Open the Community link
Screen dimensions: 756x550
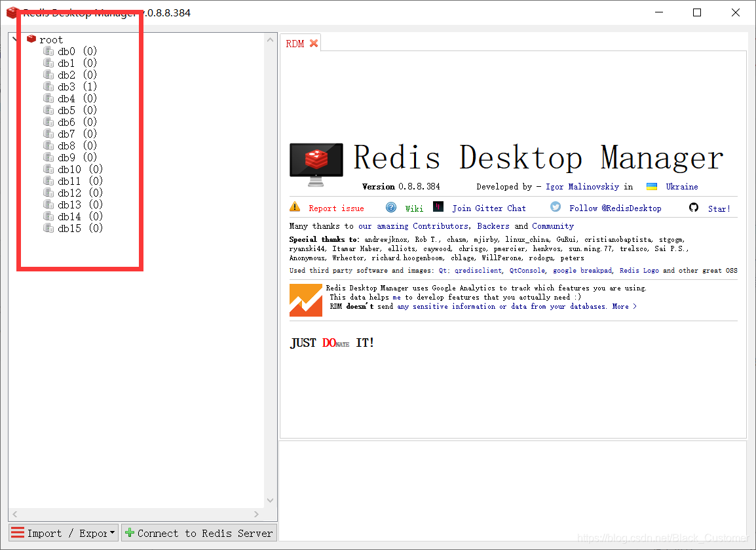[553, 226]
